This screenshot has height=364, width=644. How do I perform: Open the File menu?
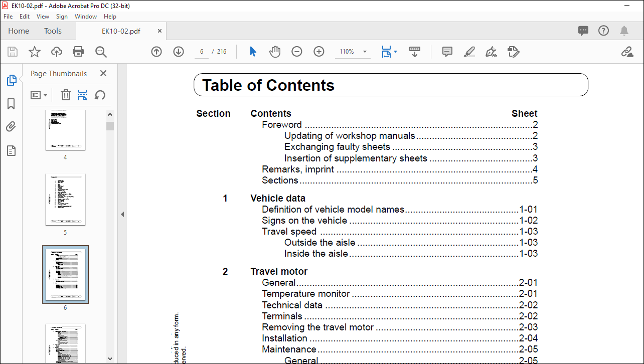pos(9,17)
